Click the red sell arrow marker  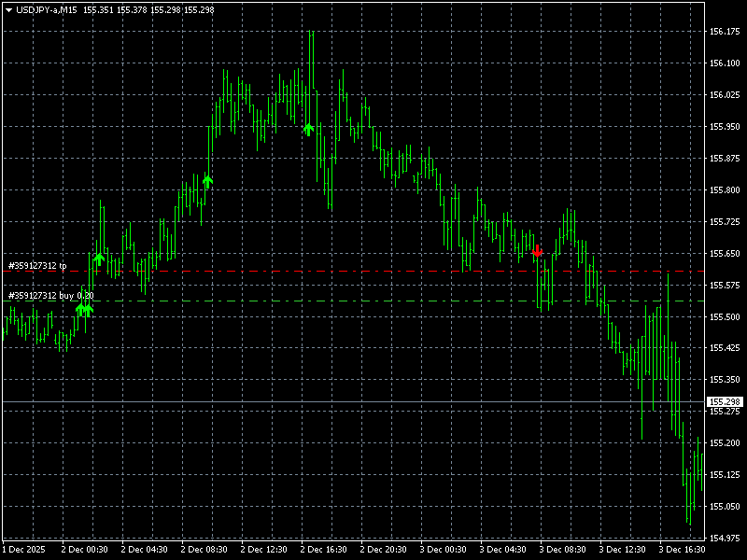[x=537, y=251]
